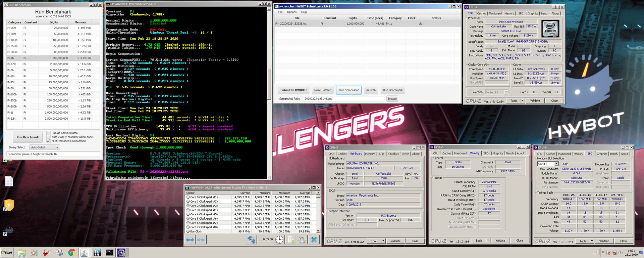Enable Run as Administrator checkbox
The image size is (644, 258).
coord(49,133)
